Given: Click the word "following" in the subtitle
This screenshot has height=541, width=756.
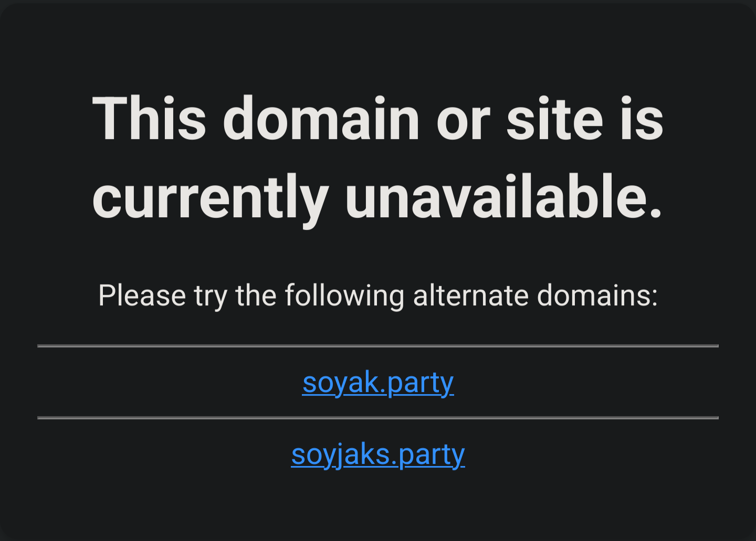Looking at the screenshot, I should (x=344, y=296).
